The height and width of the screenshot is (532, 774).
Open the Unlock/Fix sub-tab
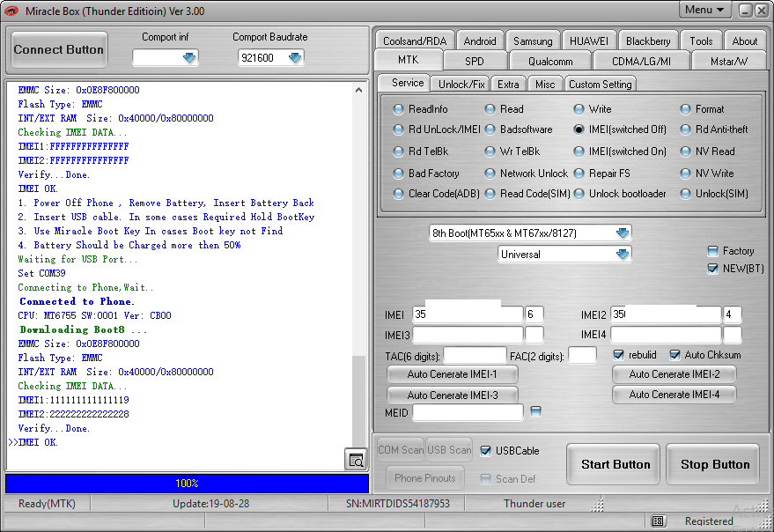(461, 84)
